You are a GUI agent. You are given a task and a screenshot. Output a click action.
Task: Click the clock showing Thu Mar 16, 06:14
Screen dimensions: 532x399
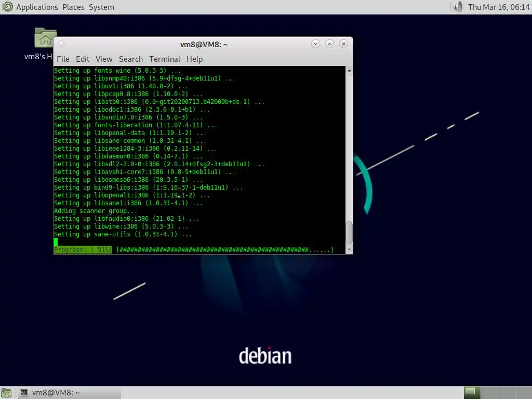[499, 7]
